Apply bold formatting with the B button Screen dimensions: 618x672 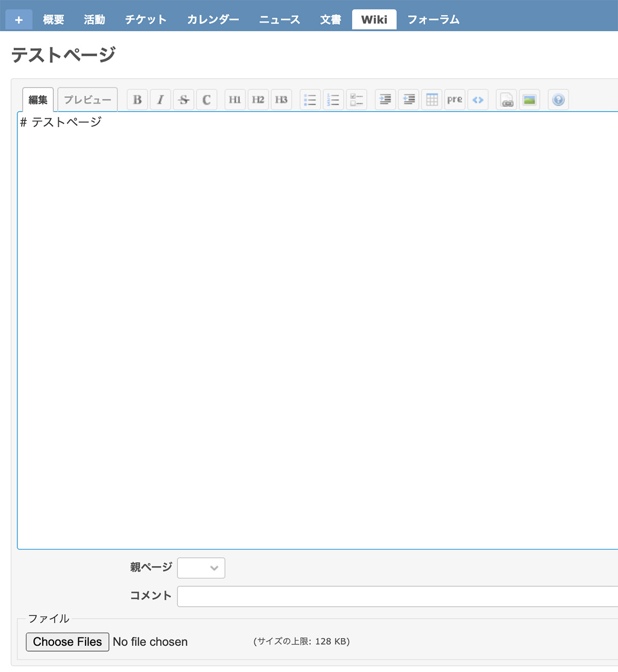coord(137,99)
